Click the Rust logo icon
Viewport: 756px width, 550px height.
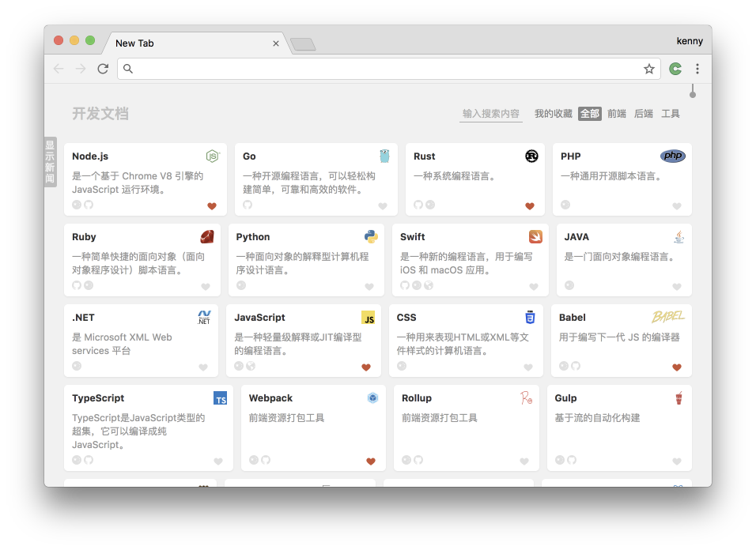[531, 156]
